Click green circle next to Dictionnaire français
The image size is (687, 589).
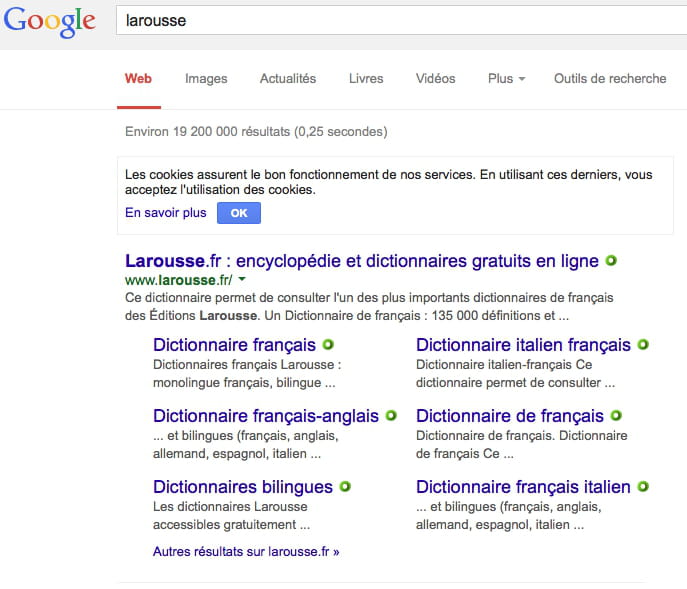[328, 344]
